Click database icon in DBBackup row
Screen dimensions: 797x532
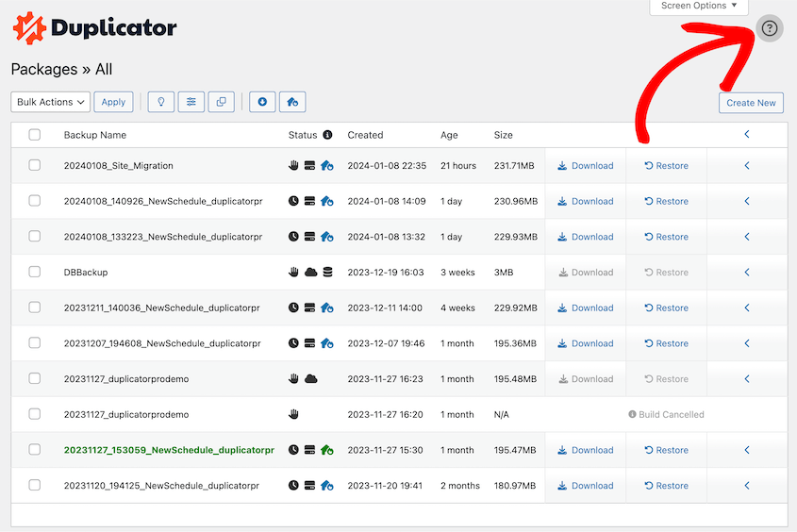pos(328,272)
